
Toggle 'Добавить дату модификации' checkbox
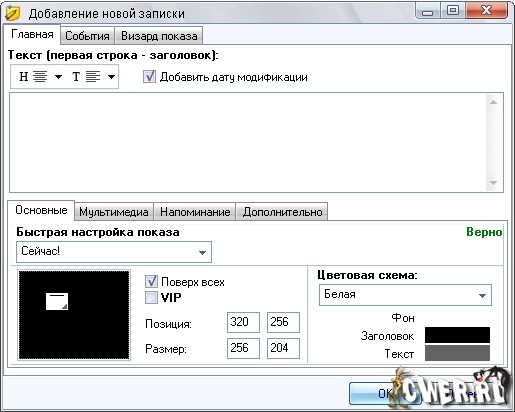[x=149, y=77]
